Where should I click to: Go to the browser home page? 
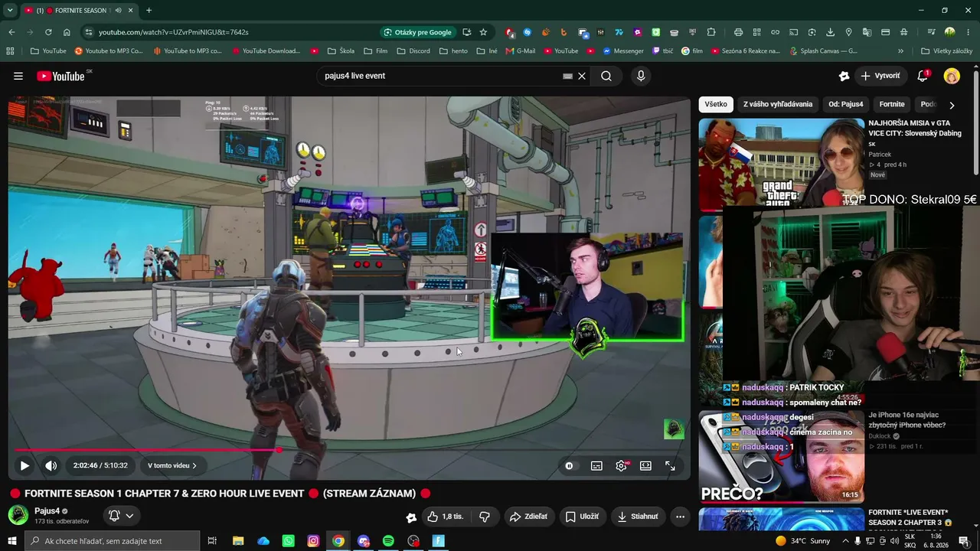pyautogui.click(x=67, y=32)
